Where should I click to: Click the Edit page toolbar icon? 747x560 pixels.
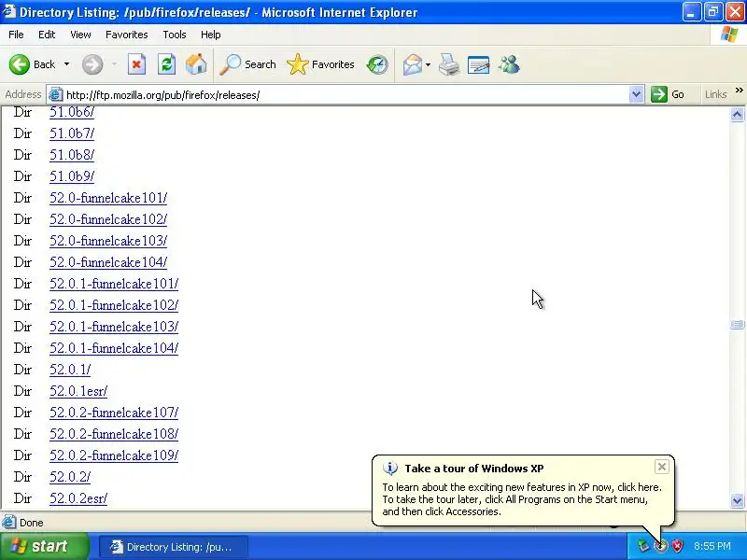point(479,64)
